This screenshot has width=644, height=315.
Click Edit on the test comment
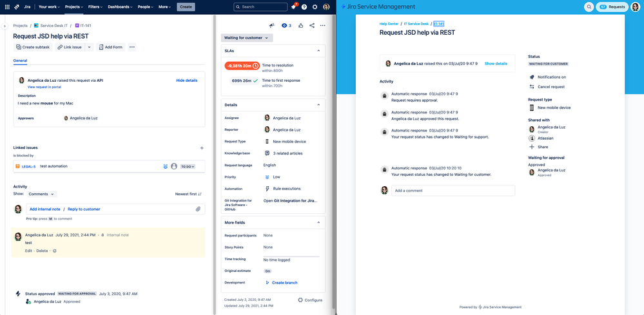28,251
